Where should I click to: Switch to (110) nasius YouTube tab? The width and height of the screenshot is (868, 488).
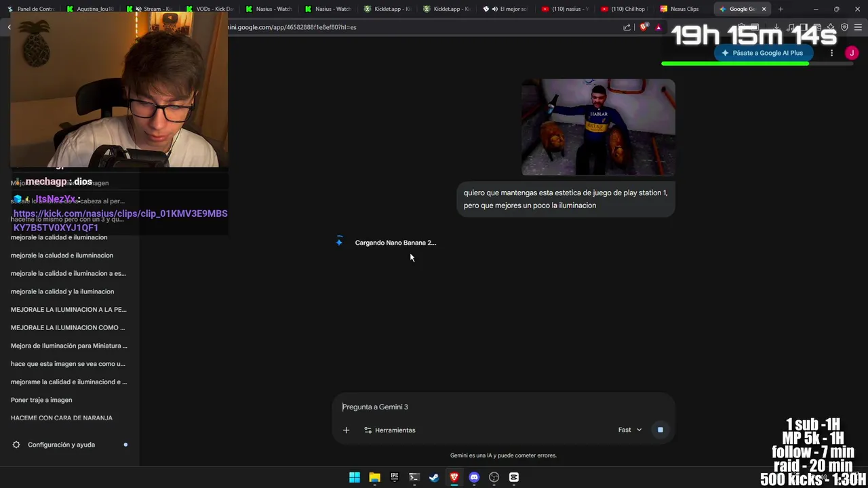point(568,9)
